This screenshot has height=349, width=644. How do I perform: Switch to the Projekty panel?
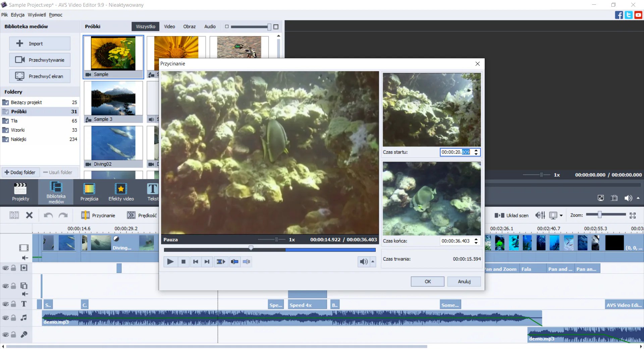(20, 192)
